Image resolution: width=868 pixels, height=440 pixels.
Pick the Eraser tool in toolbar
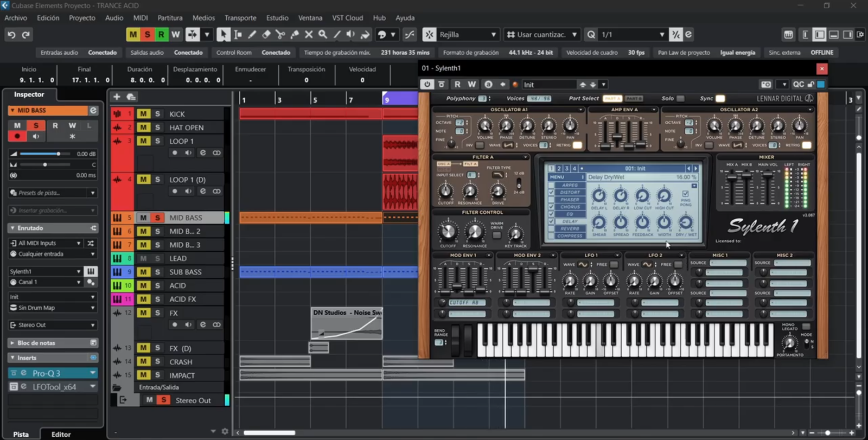tap(266, 35)
